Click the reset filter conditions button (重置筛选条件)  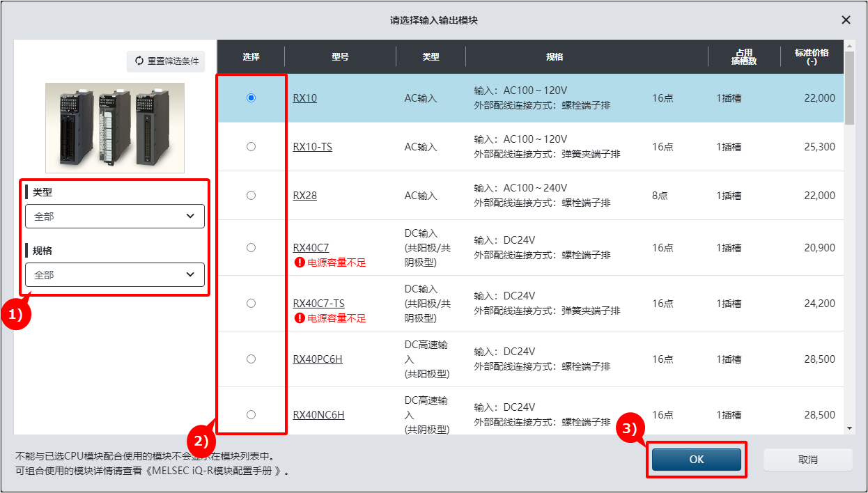click(166, 61)
